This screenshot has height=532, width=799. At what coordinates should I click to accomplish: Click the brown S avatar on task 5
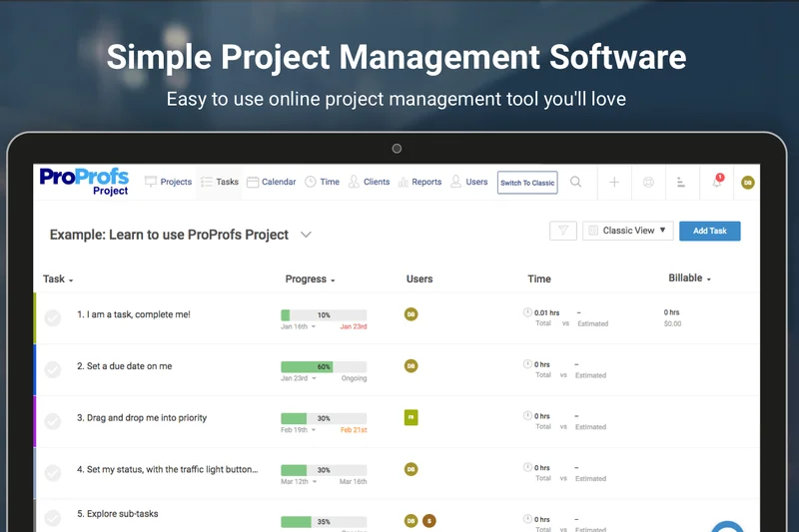click(x=429, y=521)
